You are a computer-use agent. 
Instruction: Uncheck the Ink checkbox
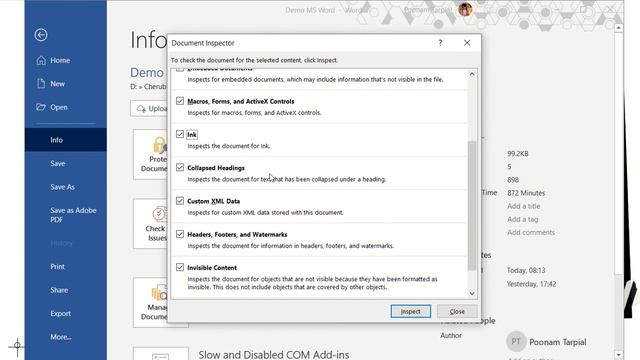point(180,134)
